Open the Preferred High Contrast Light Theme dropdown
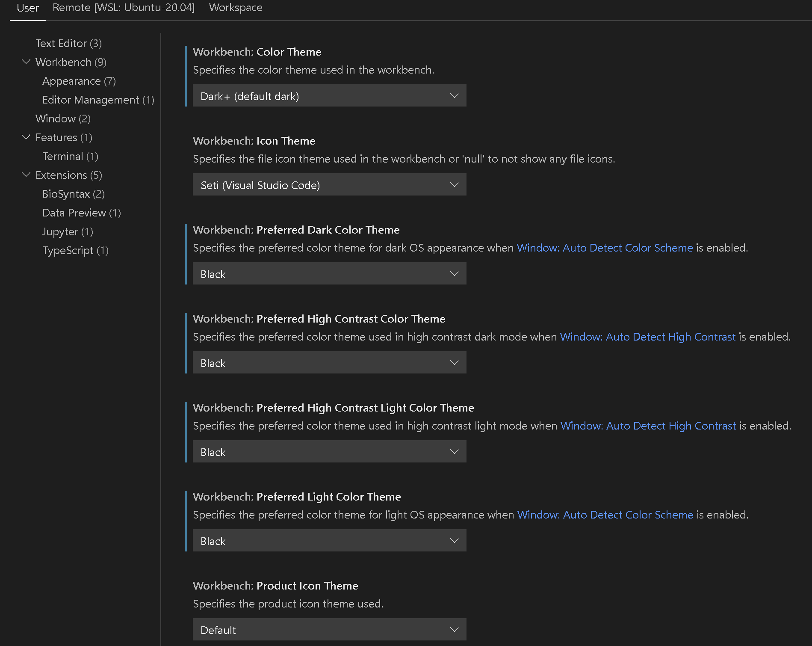This screenshot has height=646, width=812. pyautogui.click(x=329, y=451)
